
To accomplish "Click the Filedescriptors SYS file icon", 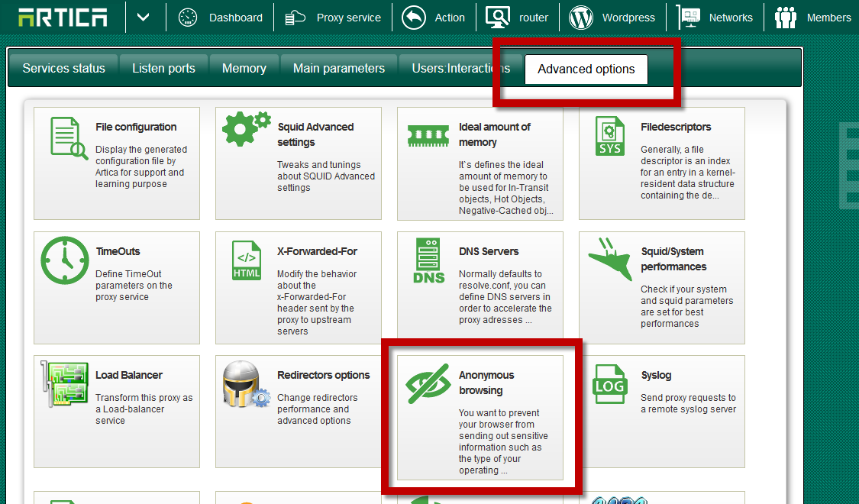I will click(x=610, y=136).
